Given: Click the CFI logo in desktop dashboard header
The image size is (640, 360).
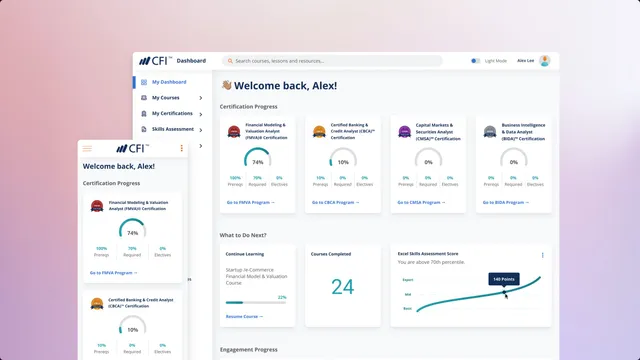Looking at the screenshot, I should coord(155,61).
